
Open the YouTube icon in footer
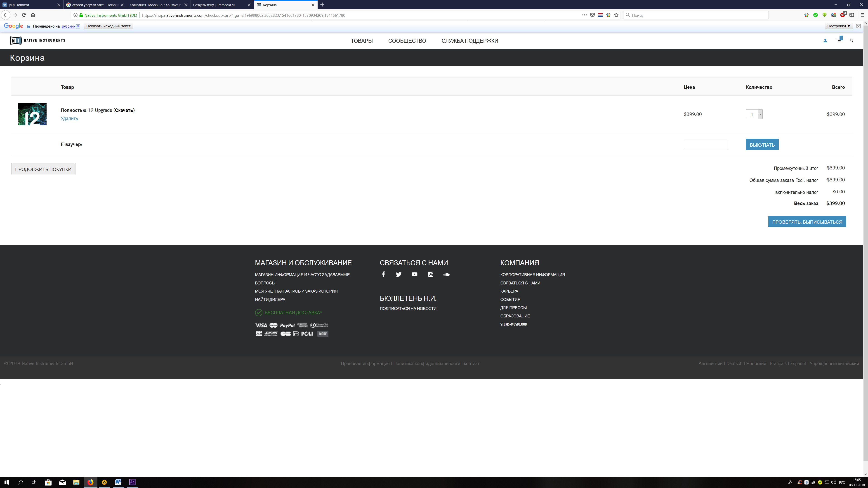coord(415,274)
